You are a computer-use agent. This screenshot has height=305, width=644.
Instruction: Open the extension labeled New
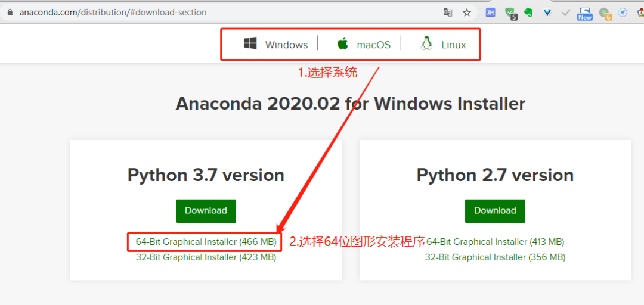tap(585, 14)
